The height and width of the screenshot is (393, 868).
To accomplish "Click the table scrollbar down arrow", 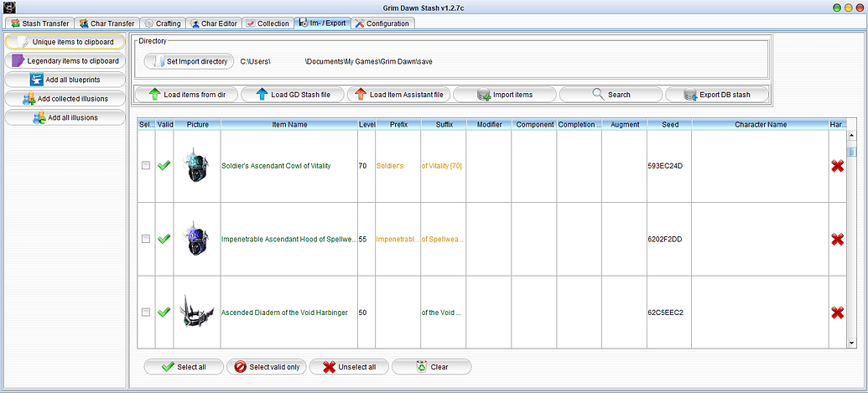I will [x=852, y=344].
